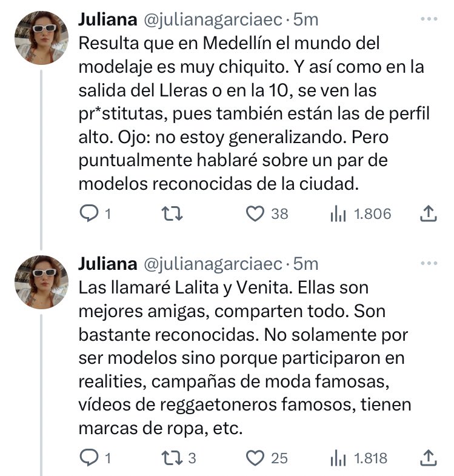Screen dimensions: 454x476
Task: Reply to the first tweet about Medellín
Action: [89, 213]
